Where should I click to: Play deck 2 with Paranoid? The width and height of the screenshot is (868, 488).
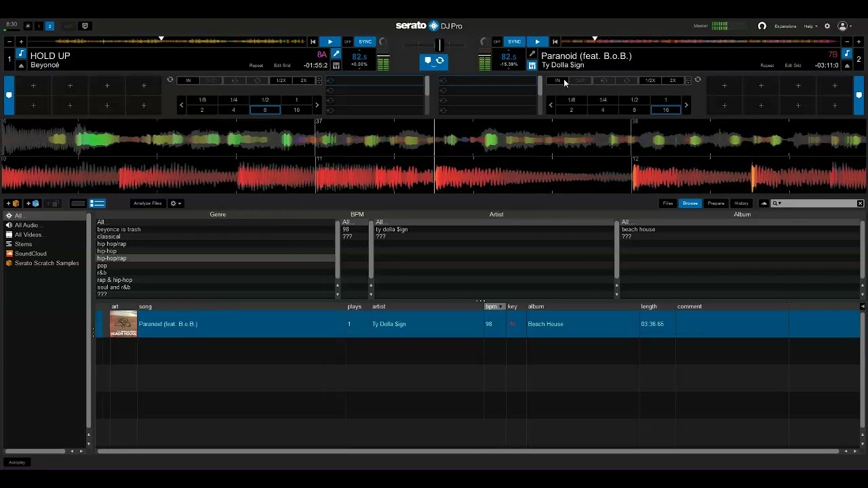point(537,42)
